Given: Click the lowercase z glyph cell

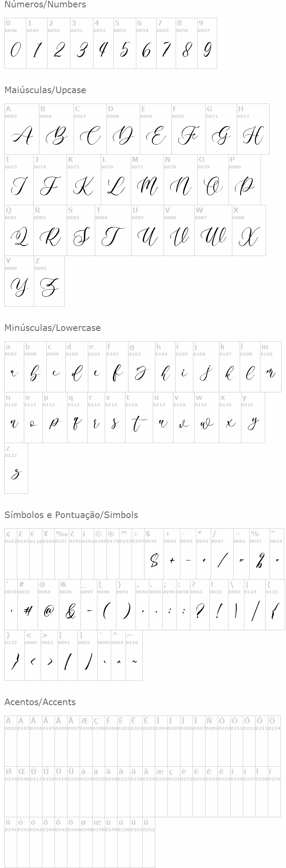Looking at the screenshot, I should [16, 468].
